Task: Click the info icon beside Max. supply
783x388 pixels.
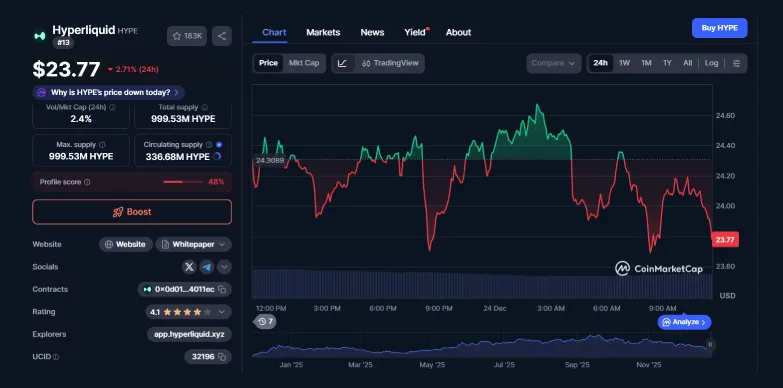Action: coord(102,145)
